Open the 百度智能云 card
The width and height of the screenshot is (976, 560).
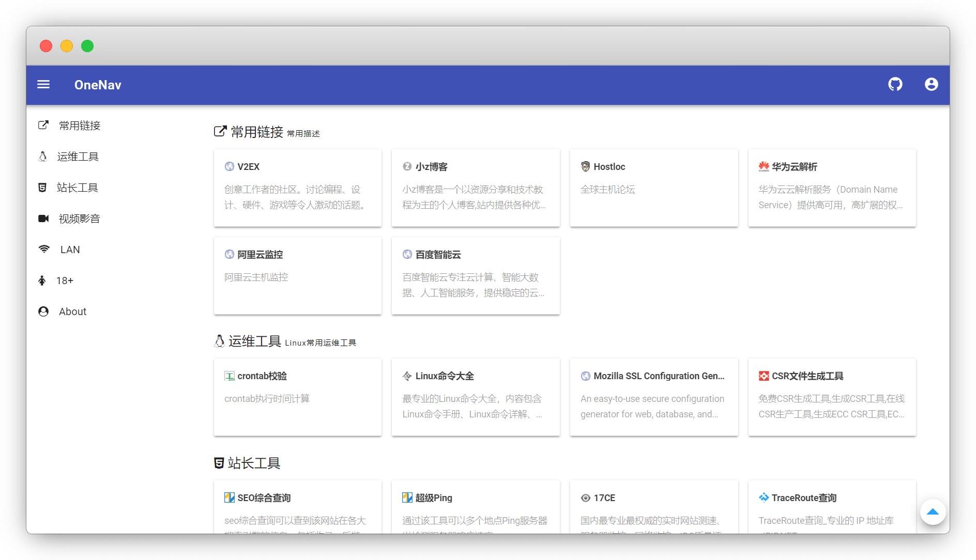(475, 275)
